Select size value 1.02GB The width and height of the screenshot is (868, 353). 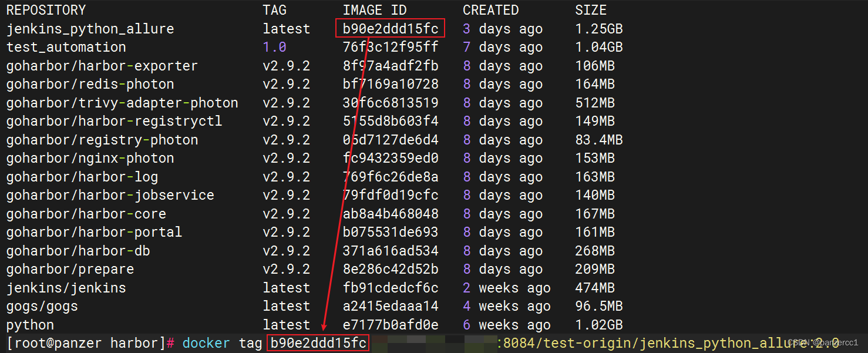[599, 325]
